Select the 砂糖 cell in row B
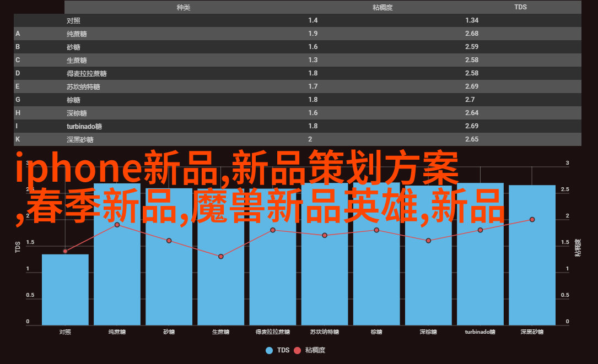598x364 pixels. click(x=73, y=47)
